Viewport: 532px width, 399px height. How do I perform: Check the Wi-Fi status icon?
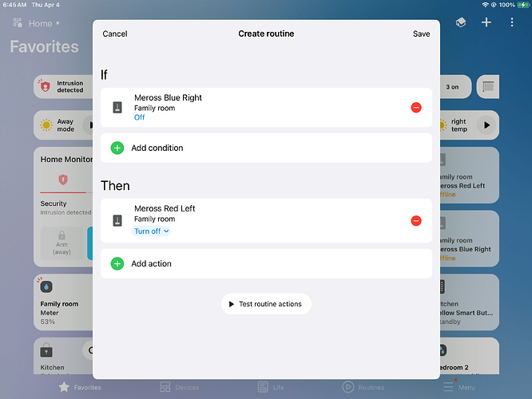click(x=485, y=5)
